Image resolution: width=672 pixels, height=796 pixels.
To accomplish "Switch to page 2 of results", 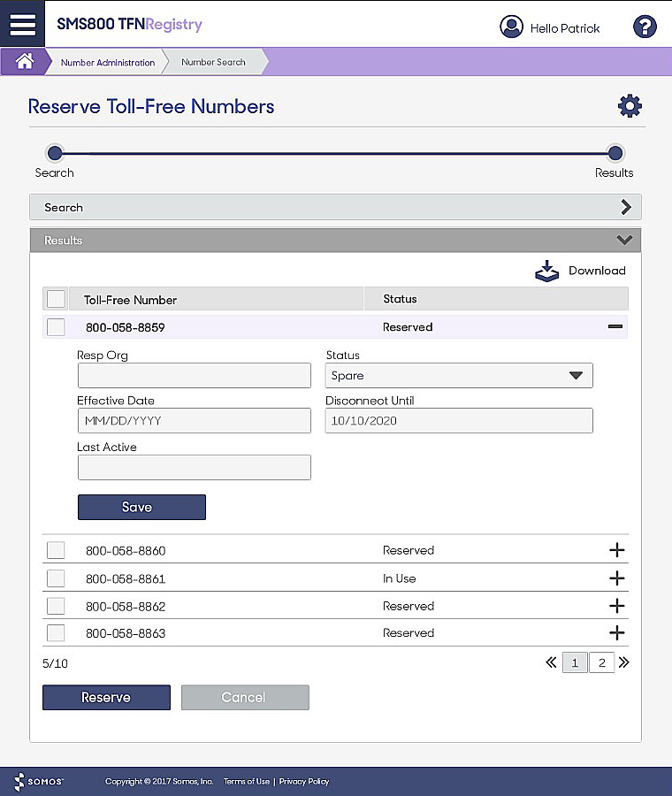I will point(600,662).
